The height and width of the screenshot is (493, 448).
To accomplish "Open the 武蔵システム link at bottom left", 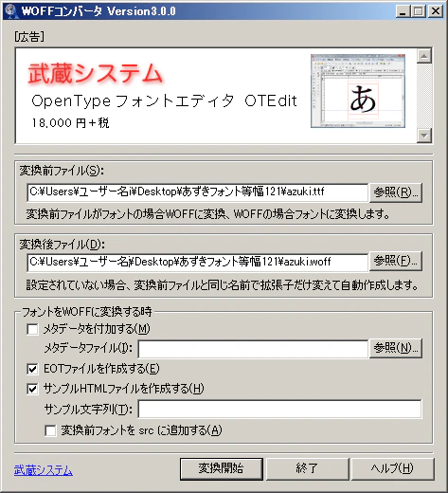I will [44, 470].
